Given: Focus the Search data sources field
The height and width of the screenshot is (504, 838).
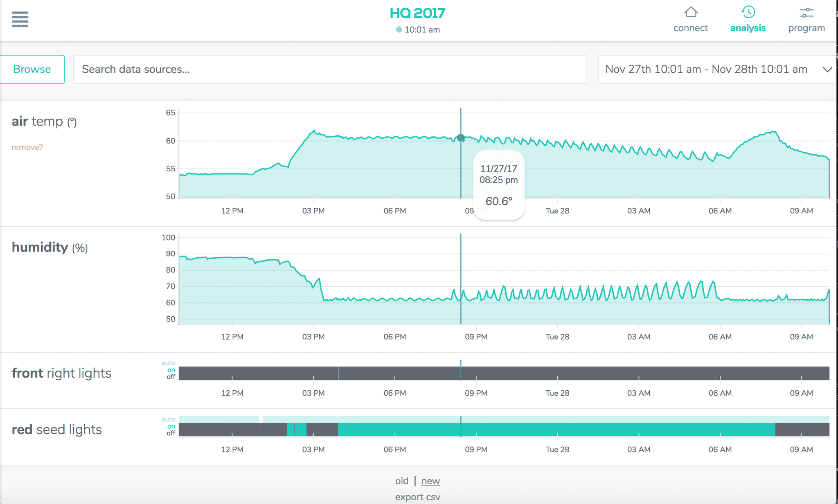Looking at the screenshot, I should point(329,70).
